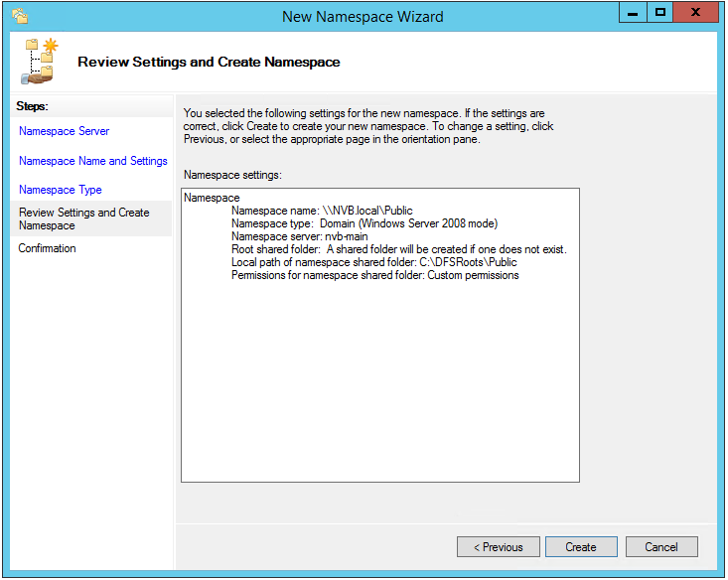Select the Confirmation step
The height and width of the screenshot is (580, 728).
47,248
